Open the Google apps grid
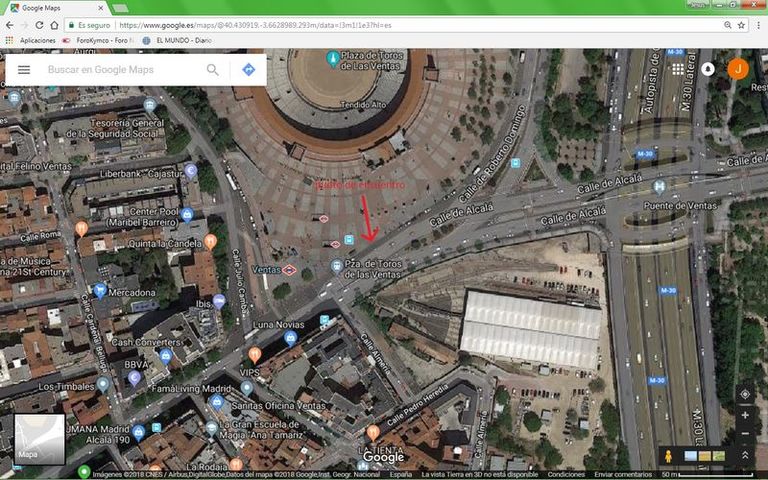The width and height of the screenshot is (768, 480). (678, 69)
